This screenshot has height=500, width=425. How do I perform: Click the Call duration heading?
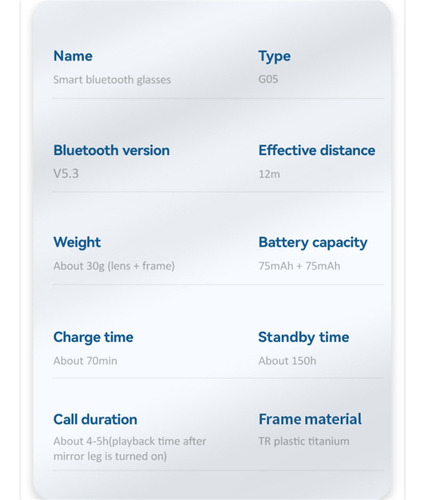[95, 419]
